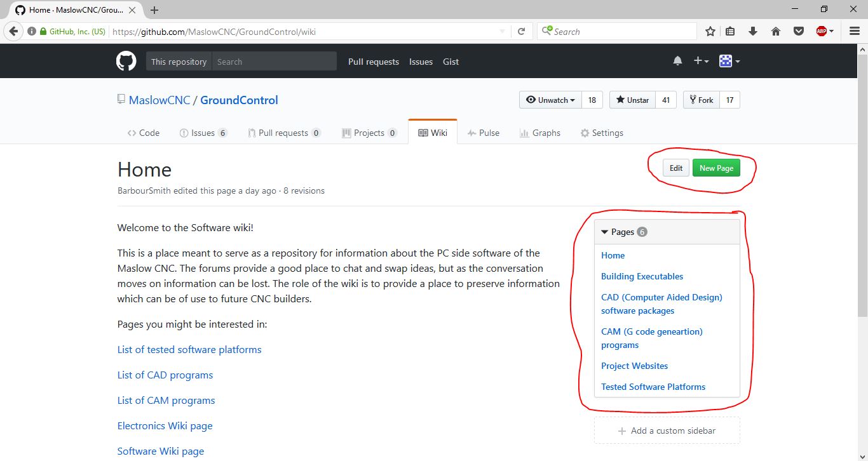
Task: Open Pull requests in top nav
Action: click(374, 62)
